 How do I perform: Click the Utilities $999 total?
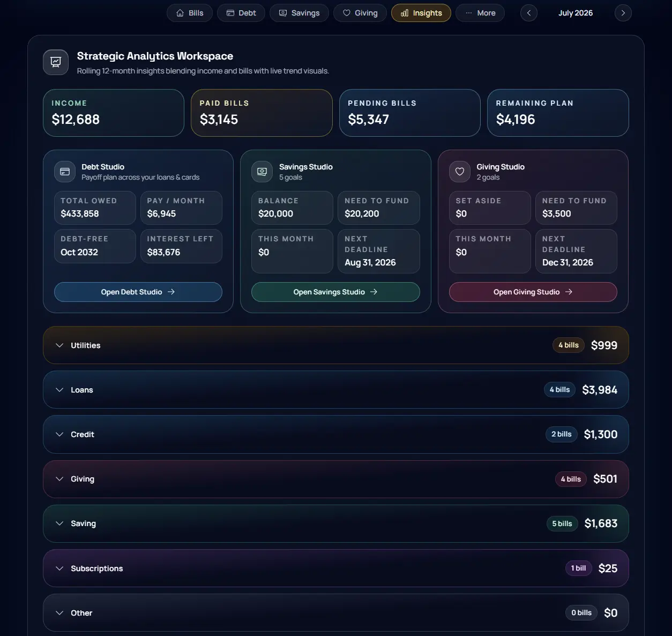point(604,345)
